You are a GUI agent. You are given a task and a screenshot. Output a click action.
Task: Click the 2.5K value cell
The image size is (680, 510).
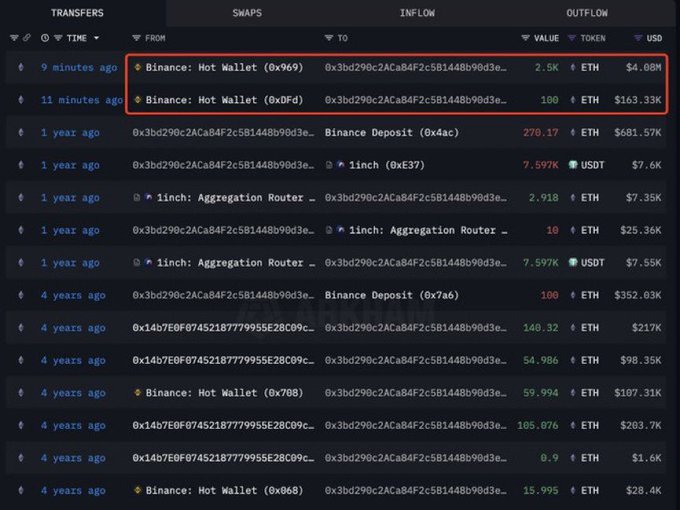(546, 67)
